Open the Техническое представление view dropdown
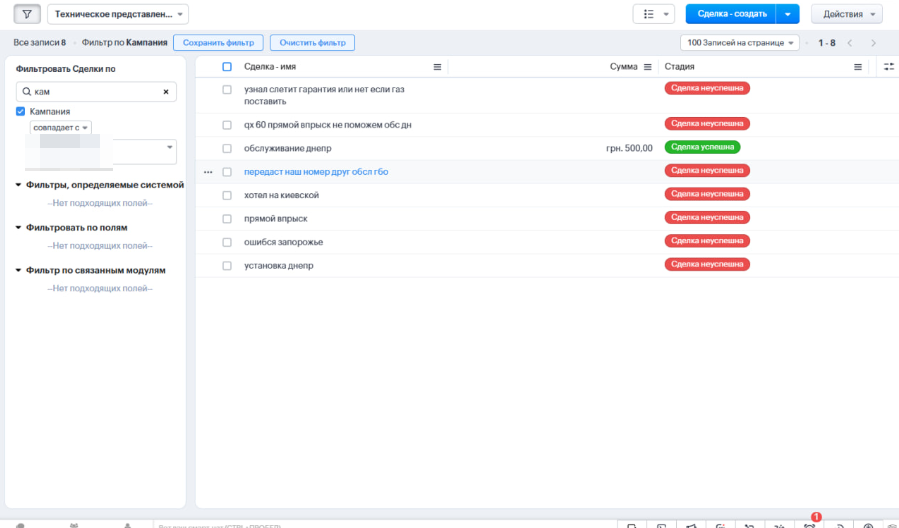This screenshot has width=899, height=528. point(117,14)
